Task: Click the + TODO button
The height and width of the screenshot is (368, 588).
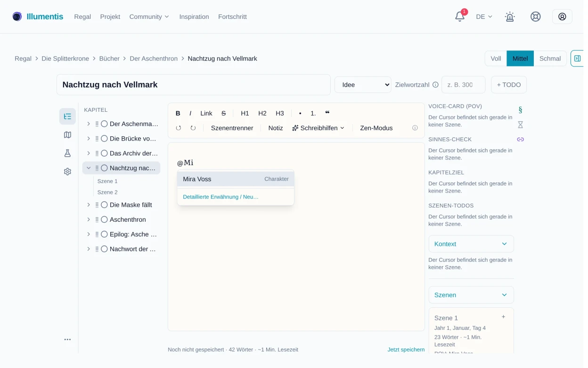Action: coord(509,85)
